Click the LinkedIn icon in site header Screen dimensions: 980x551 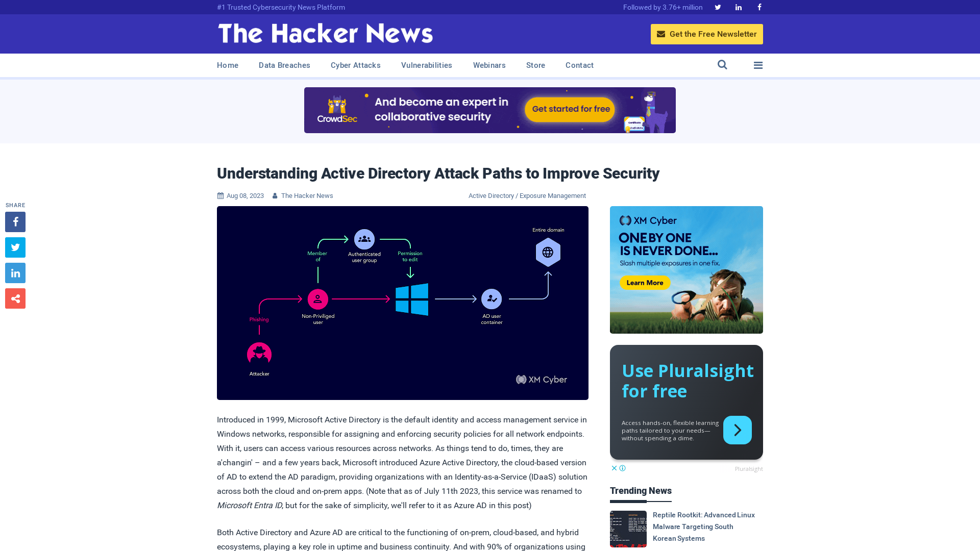(x=739, y=7)
